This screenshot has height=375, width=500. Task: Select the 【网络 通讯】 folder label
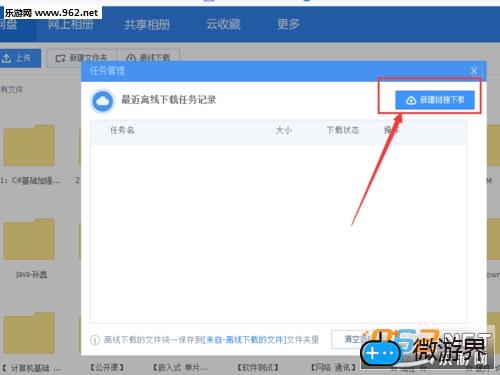(x=333, y=368)
